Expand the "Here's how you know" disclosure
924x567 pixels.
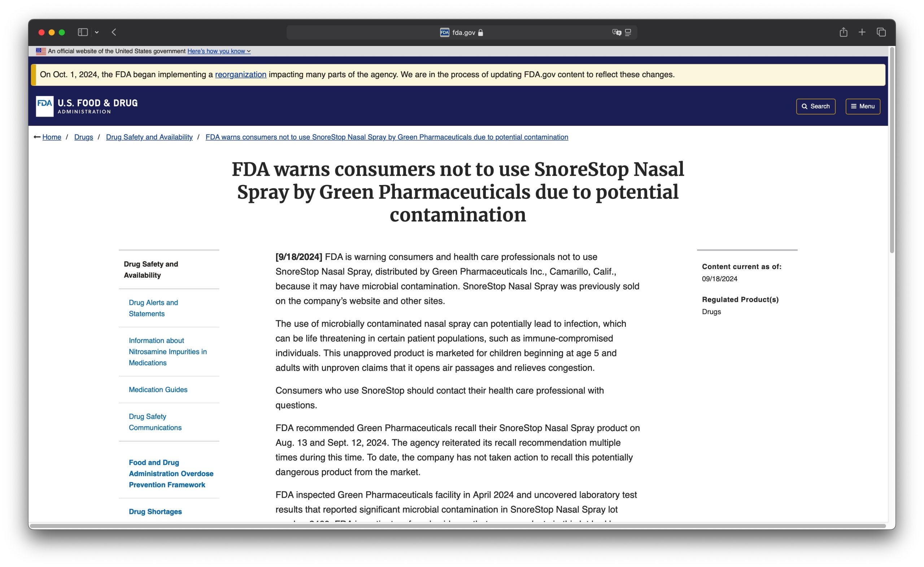coord(219,51)
